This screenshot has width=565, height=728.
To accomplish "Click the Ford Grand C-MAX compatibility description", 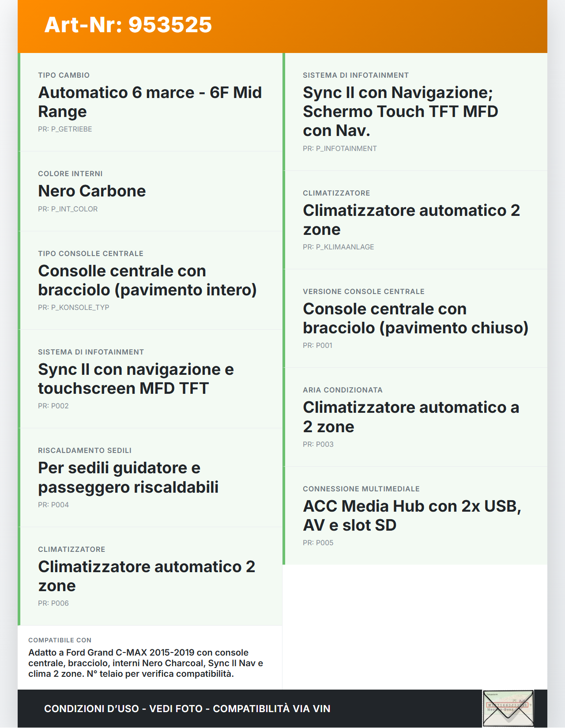I will point(146,663).
